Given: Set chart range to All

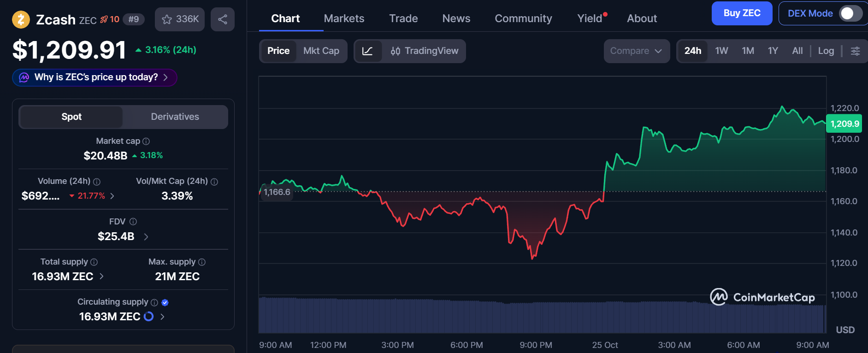Looking at the screenshot, I should (x=797, y=51).
